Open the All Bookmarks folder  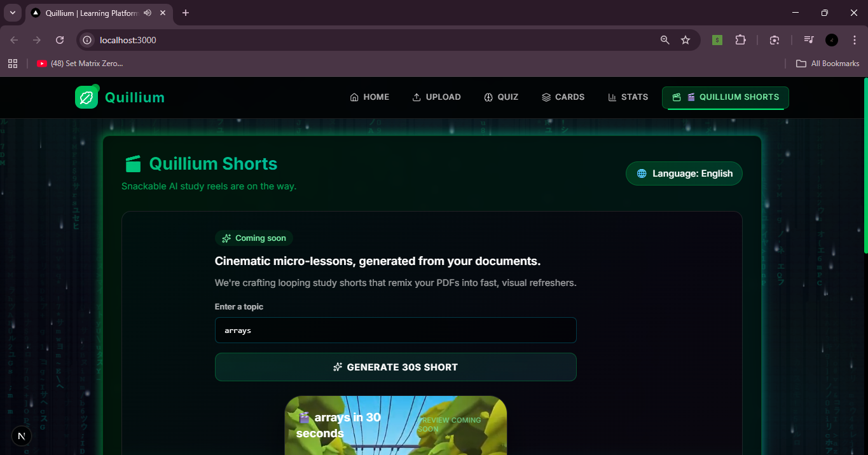click(828, 64)
